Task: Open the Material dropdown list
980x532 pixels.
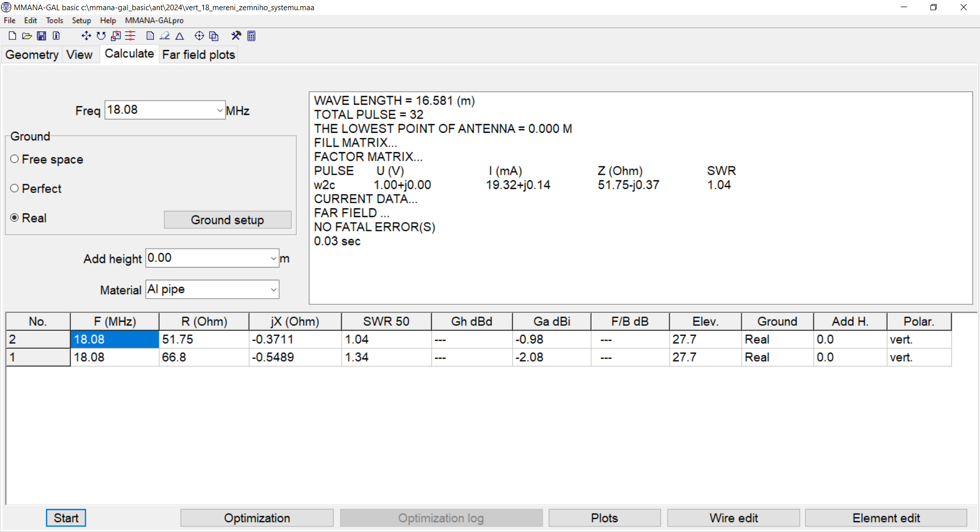Action: tap(273, 289)
